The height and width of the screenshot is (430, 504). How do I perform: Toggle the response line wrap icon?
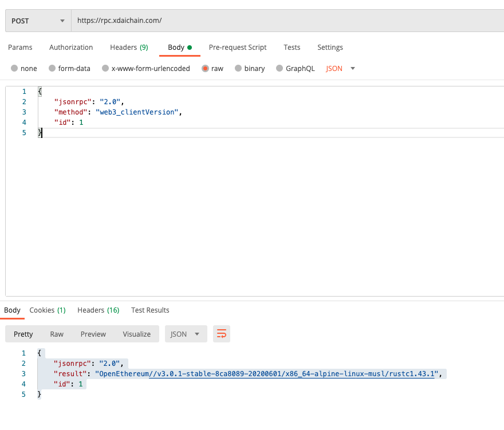[222, 334]
